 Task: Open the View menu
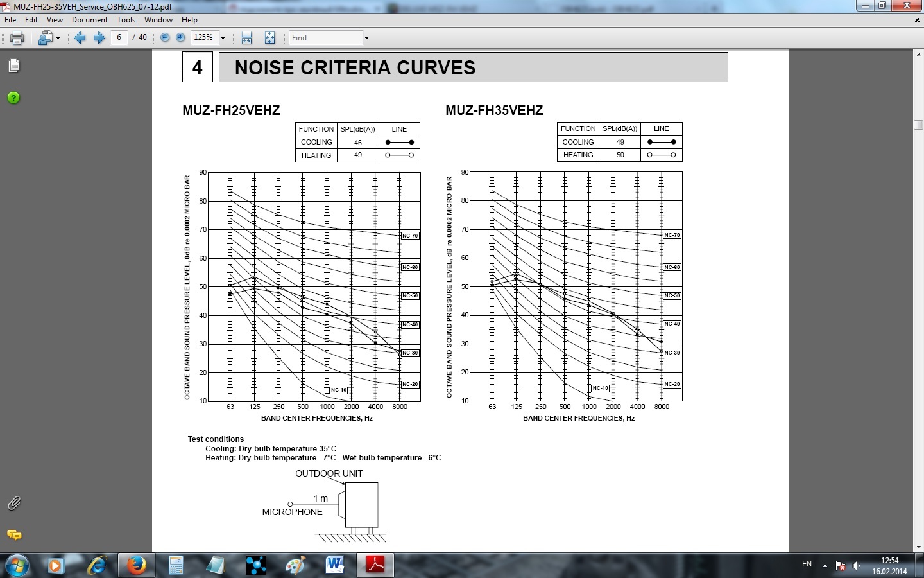click(x=55, y=20)
